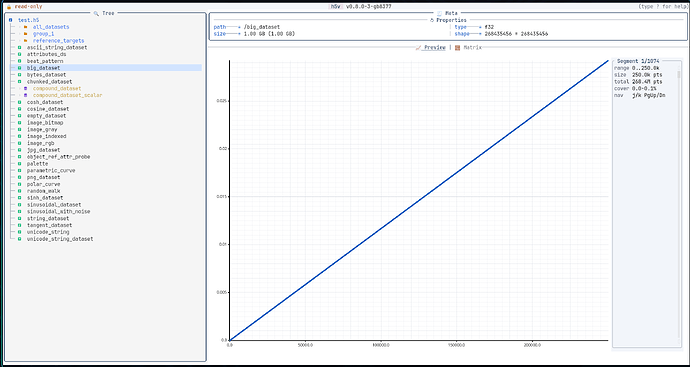Image resolution: width=690 pixels, height=367 pixels.
Task: Expand the reference_targets chevron
Action: [x=19, y=40]
